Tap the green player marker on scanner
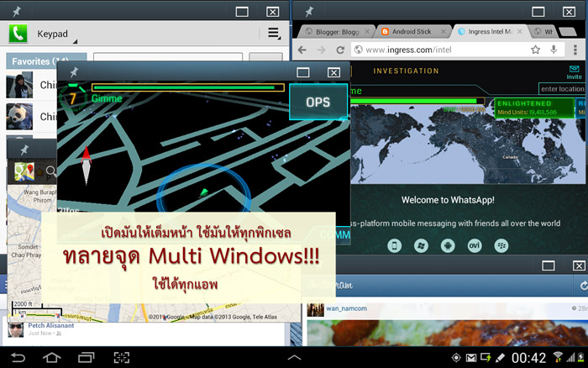 click(x=203, y=192)
